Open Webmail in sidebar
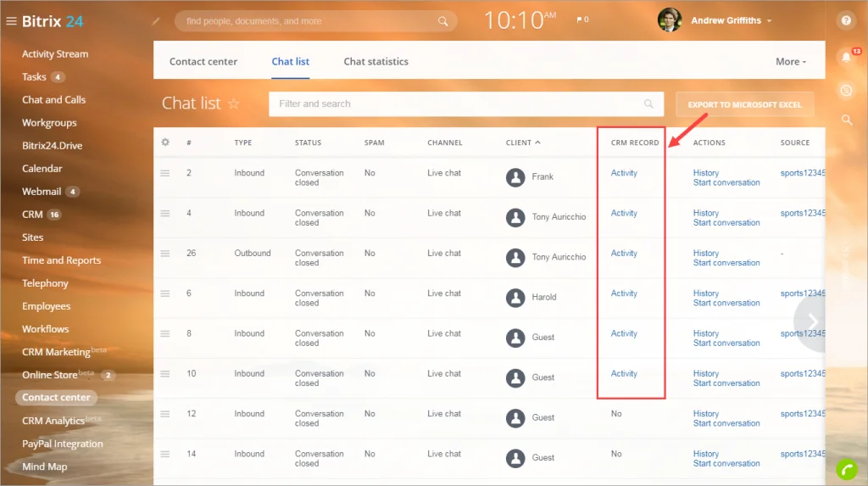 42,191
